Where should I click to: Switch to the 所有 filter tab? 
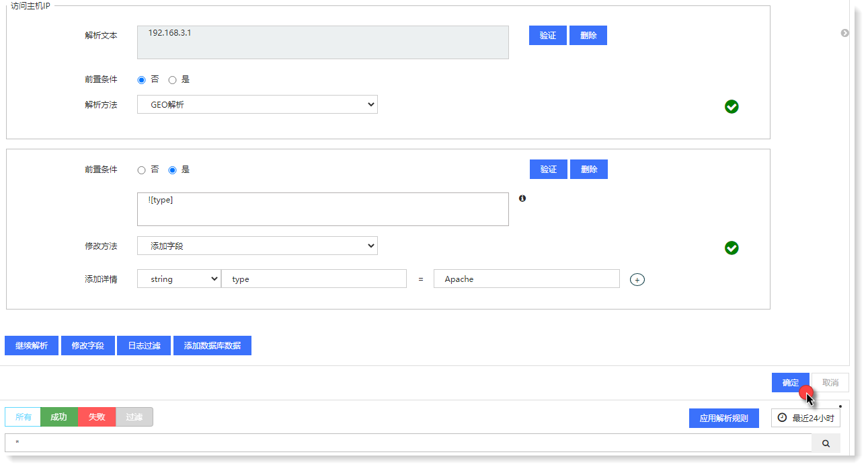pyautogui.click(x=23, y=417)
